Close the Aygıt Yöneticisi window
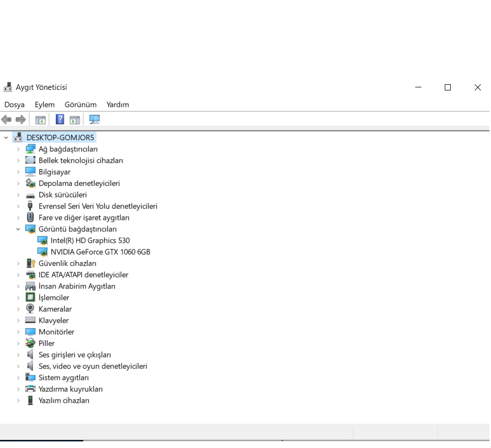This screenshot has height=448, width=491. pos(478,87)
